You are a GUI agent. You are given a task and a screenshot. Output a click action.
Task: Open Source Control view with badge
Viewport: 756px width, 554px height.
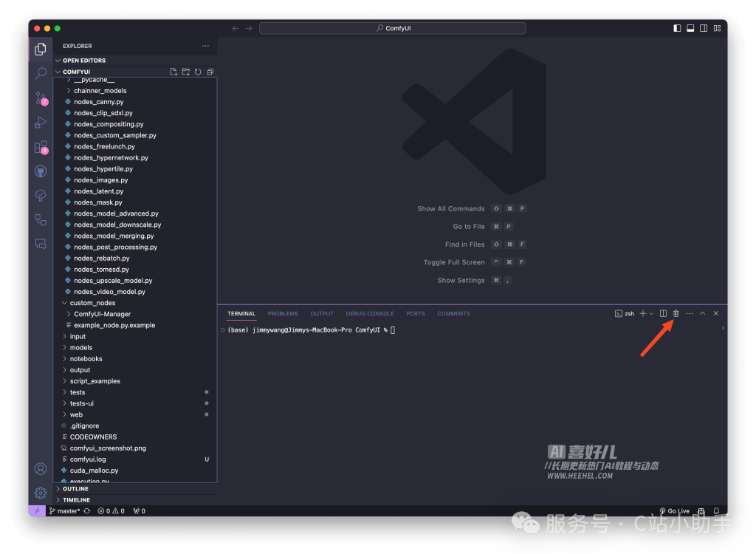[x=41, y=98]
